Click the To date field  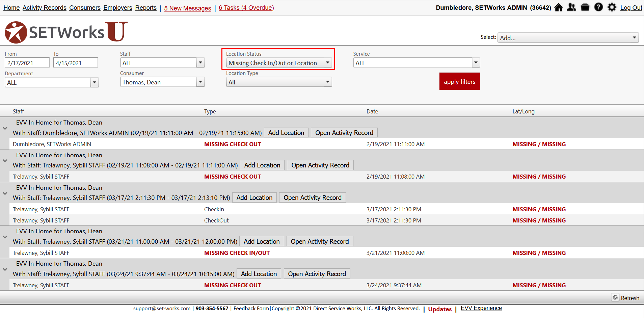(x=76, y=63)
